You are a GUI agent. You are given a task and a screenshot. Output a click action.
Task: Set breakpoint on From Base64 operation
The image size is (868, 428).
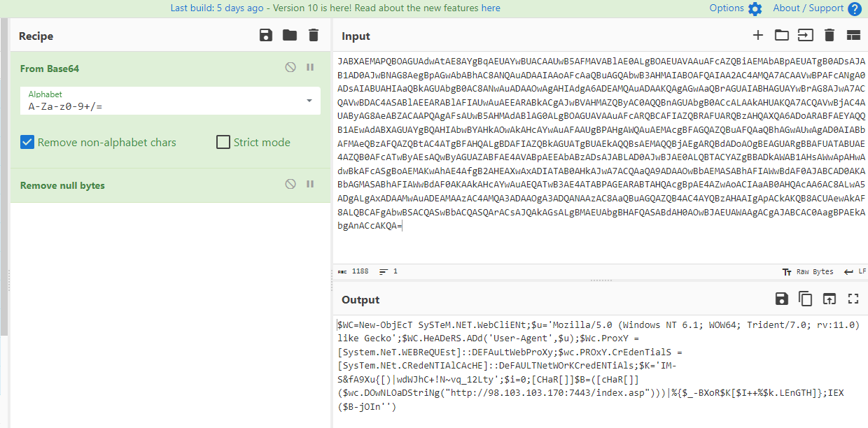tap(310, 68)
